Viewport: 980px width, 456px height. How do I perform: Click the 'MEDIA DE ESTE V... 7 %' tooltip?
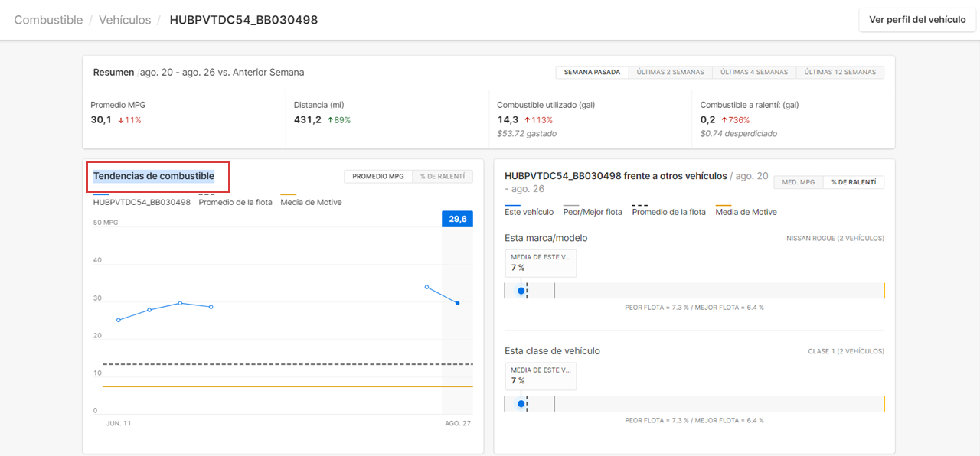541,263
